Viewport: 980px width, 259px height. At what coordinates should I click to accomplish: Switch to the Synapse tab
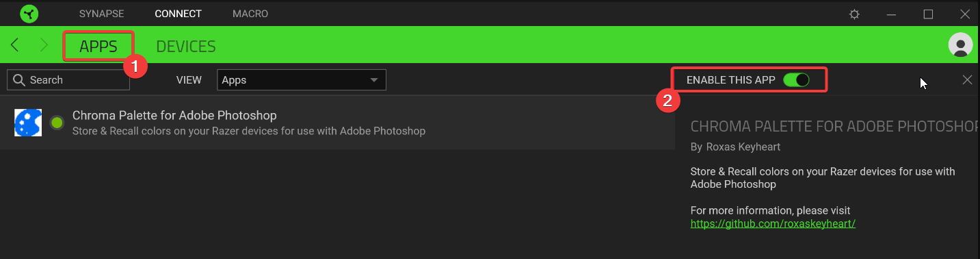tap(102, 14)
